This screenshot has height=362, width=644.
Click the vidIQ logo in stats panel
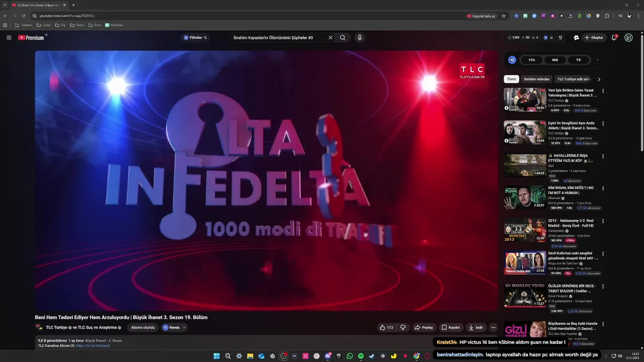512,60
